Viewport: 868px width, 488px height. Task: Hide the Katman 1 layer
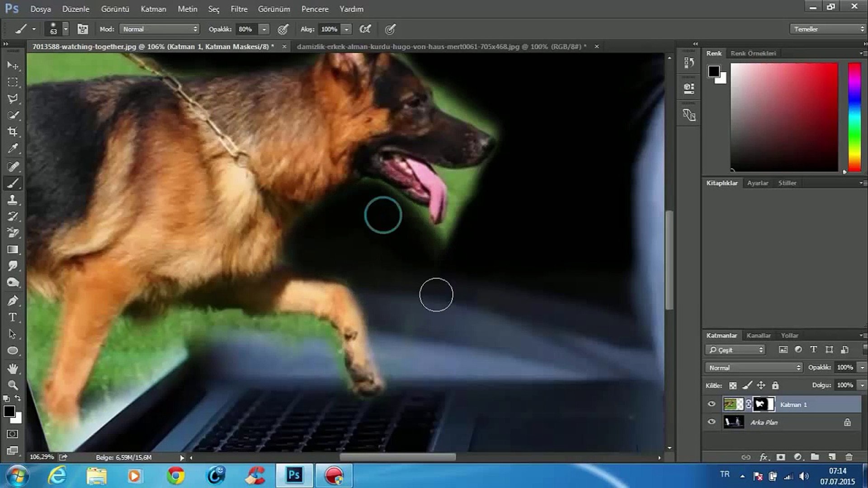point(712,404)
